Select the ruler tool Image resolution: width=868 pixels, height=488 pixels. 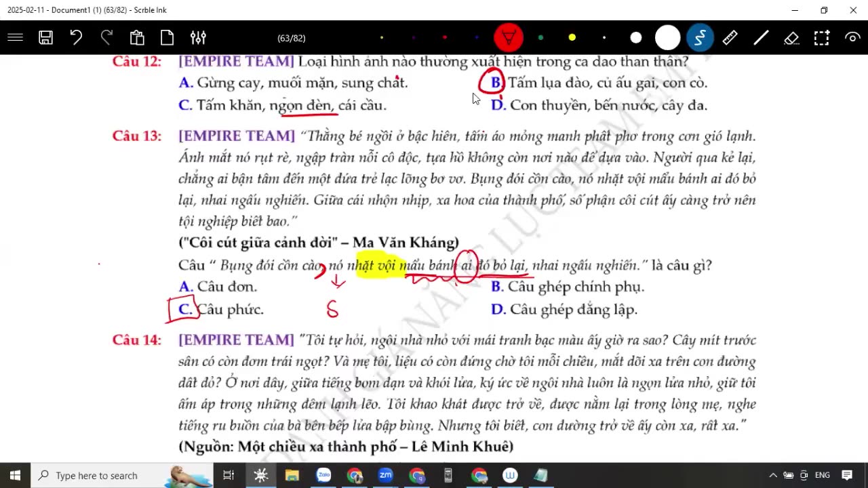[730, 38]
